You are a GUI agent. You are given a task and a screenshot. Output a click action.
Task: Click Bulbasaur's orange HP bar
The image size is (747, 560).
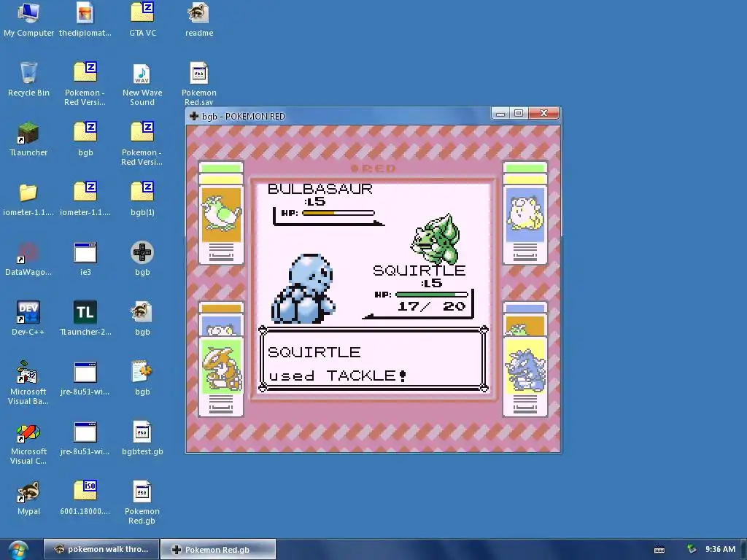coord(338,213)
